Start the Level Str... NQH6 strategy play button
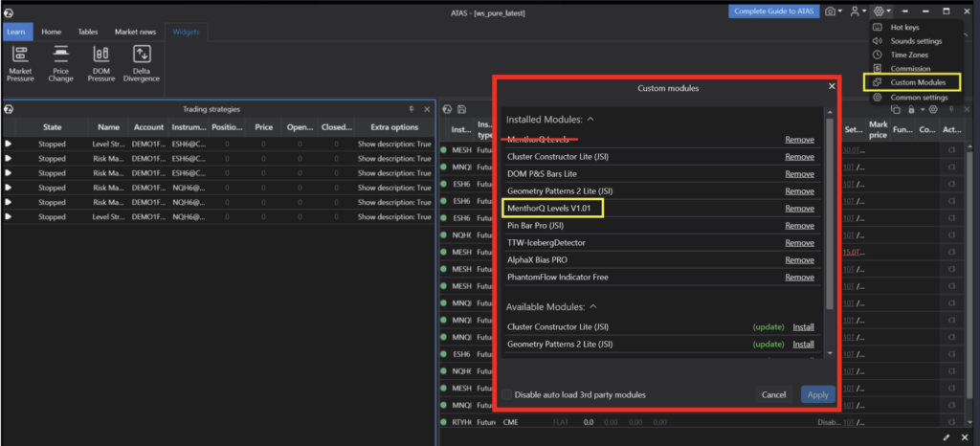 (x=8, y=216)
